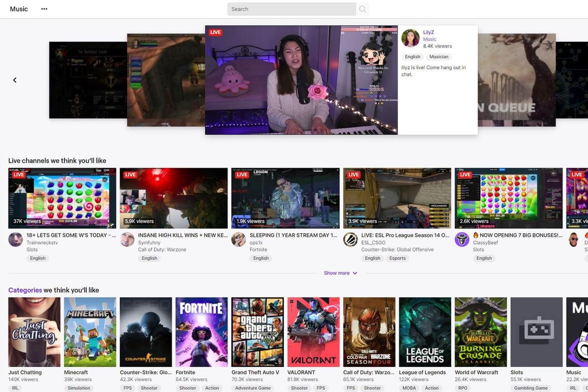This screenshot has height=392, width=588.
Task: Click Counter-Strike: Global Offensive under ESL_CSGO
Action: 397,250
